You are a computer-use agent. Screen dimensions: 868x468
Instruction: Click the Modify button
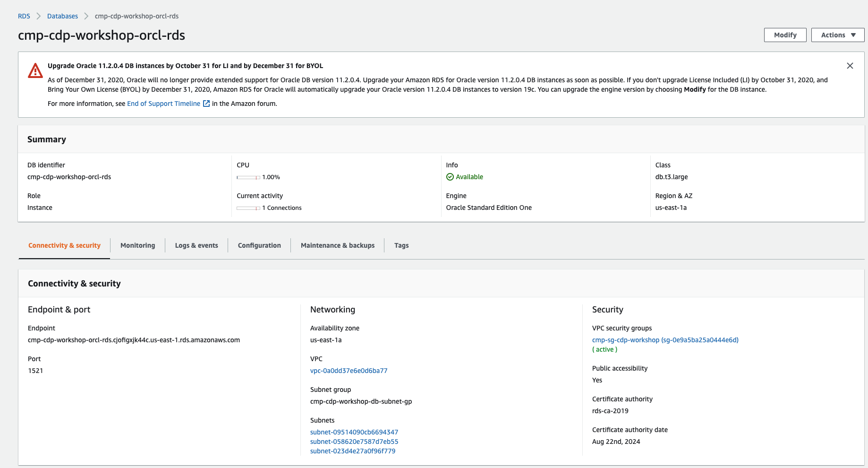[x=785, y=35]
